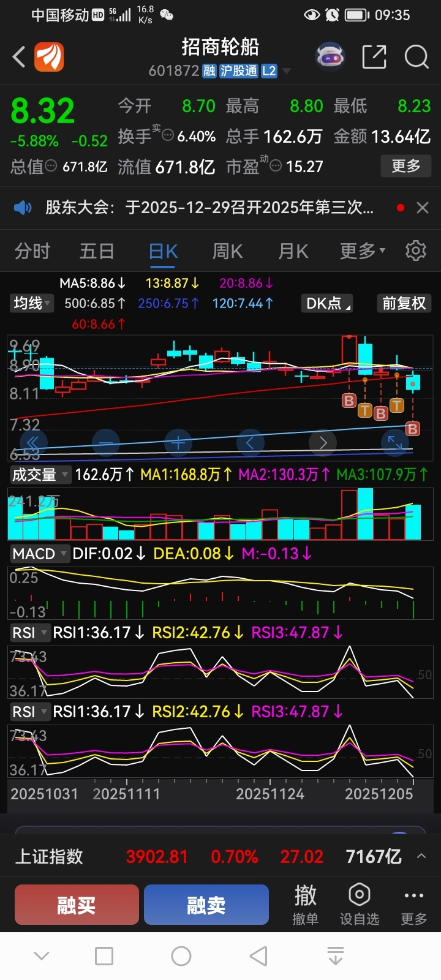Open the 更多 period dropdown
The height and width of the screenshot is (980, 441).
coord(363,251)
